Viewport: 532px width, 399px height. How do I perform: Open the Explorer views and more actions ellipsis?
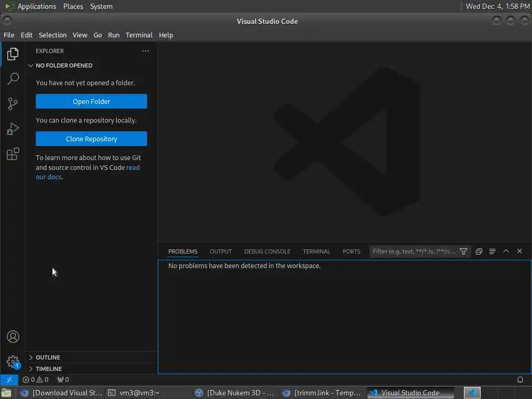[145, 51]
